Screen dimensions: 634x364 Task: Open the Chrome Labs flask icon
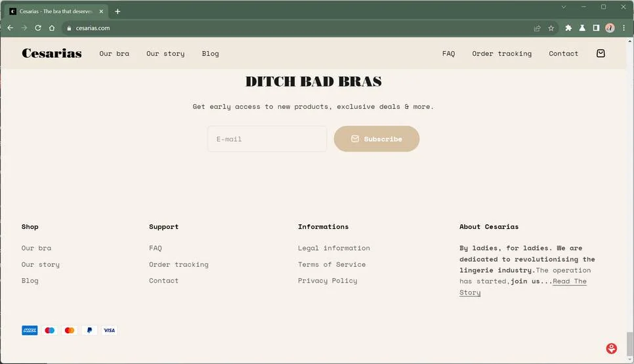(582, 28)
